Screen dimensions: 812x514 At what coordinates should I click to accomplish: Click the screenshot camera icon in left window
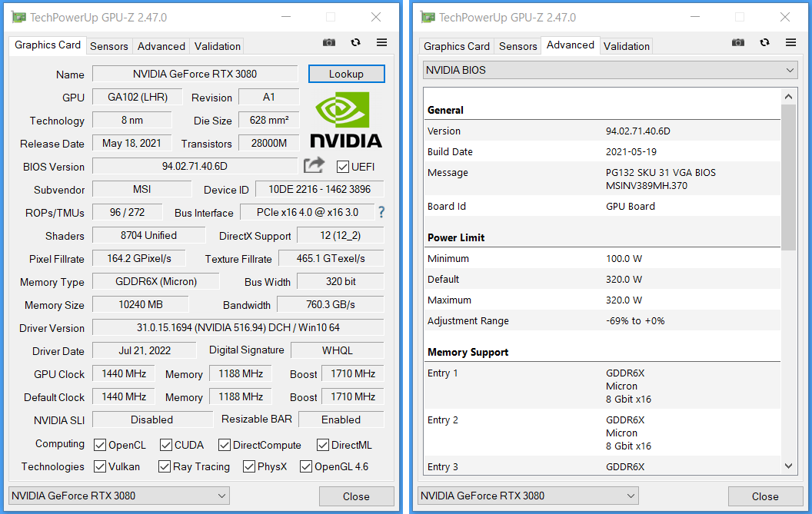(x=329, y=42)
